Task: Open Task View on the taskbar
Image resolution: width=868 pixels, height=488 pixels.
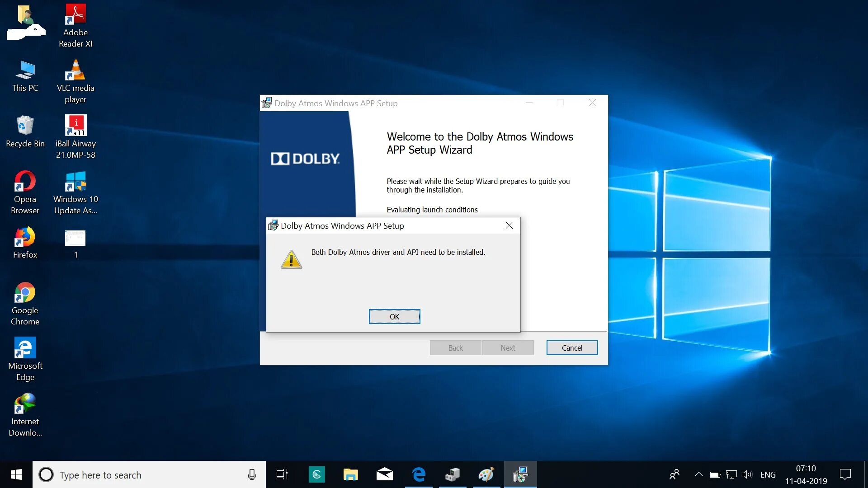Action: (x=282, y=474)
